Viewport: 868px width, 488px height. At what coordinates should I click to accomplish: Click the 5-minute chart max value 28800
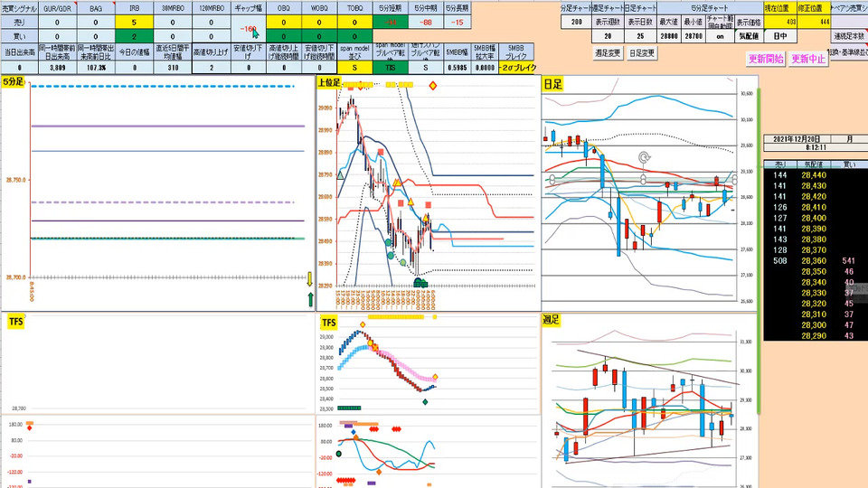(x=669, y=36)
